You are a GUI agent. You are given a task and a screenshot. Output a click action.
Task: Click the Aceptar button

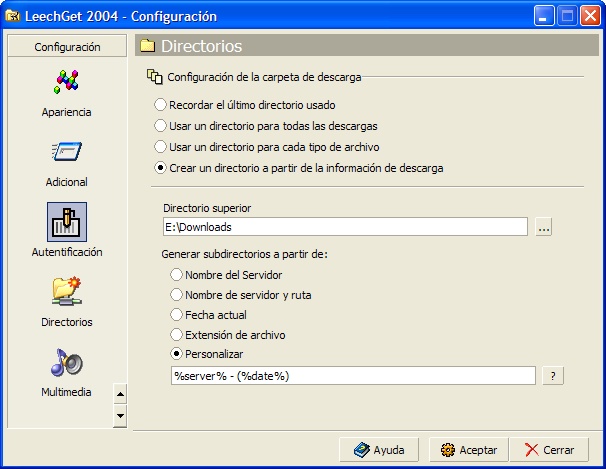[468, 450]
